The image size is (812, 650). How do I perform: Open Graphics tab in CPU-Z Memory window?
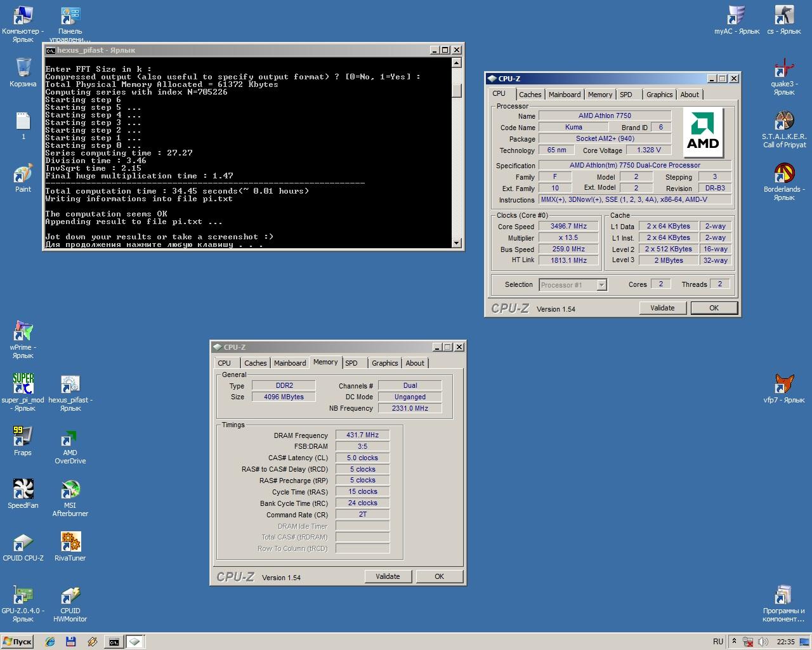pos(385,363)
